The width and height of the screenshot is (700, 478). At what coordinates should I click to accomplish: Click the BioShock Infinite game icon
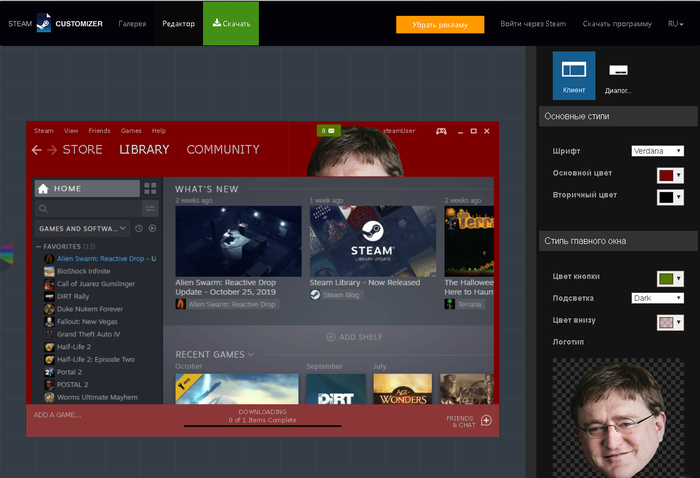point(49,271)
